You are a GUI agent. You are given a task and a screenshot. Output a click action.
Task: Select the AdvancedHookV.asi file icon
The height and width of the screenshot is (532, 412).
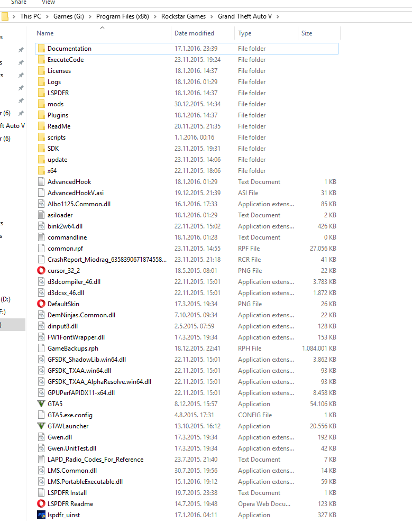(41, 193)
